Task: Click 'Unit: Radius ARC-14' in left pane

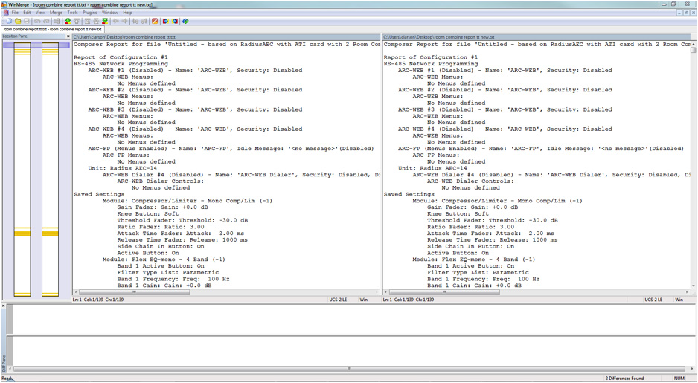Action: click(x=122, y=168)
